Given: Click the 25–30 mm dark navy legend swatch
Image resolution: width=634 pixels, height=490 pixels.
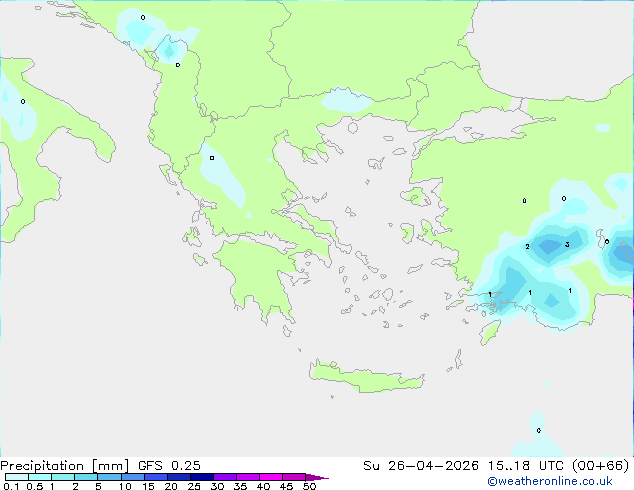Looking at the screenshot, I should (x=202, y=477).
